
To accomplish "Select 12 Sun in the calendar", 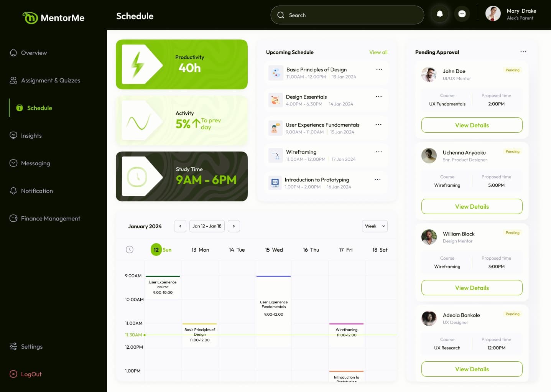I will click(x=161, y=250).
